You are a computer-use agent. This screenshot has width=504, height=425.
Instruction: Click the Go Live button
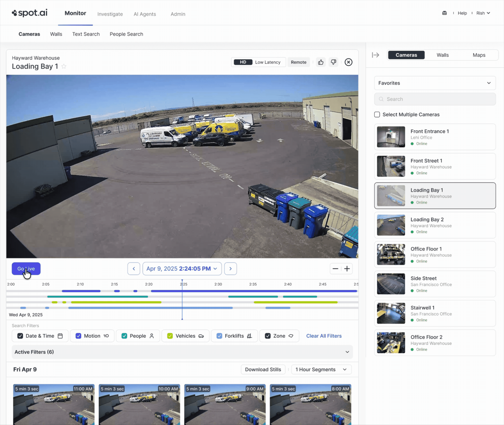click(x=26, y=269)
